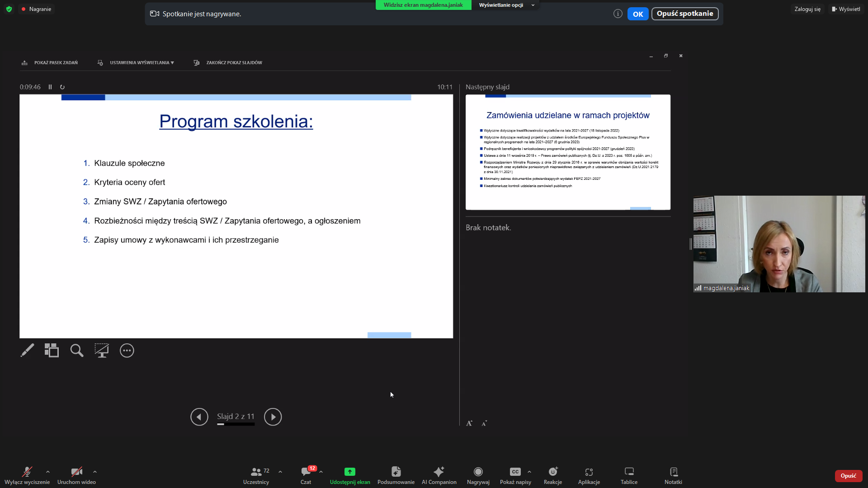Click the Nagrywaj record button
The image size is (868, 488).
[x=478, y=475]
